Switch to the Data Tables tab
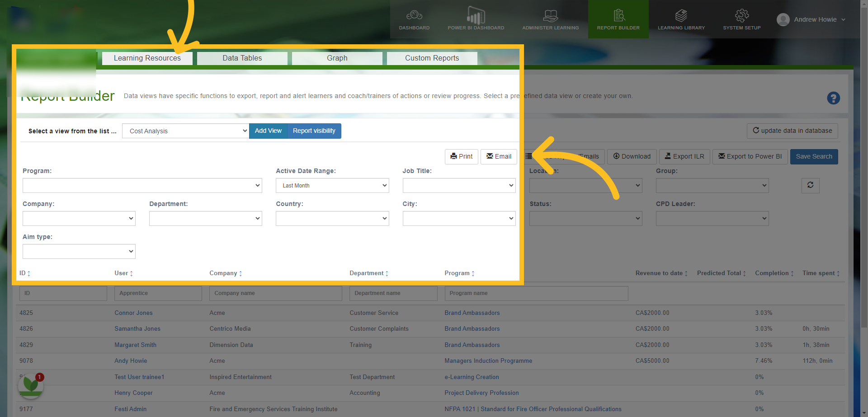868x417 pixels. coord(242,58)
